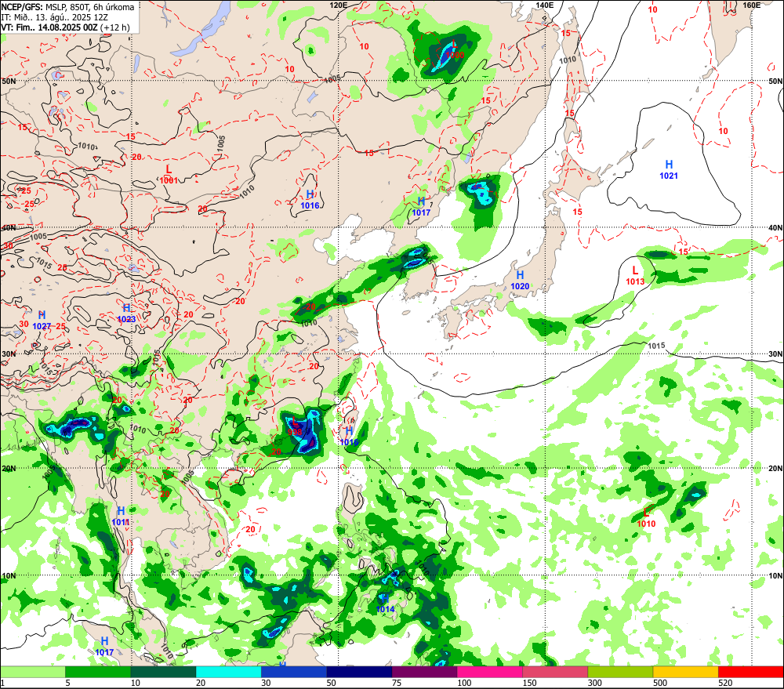Pick the olive 300–500 mm legend swatch

[620, 672]
